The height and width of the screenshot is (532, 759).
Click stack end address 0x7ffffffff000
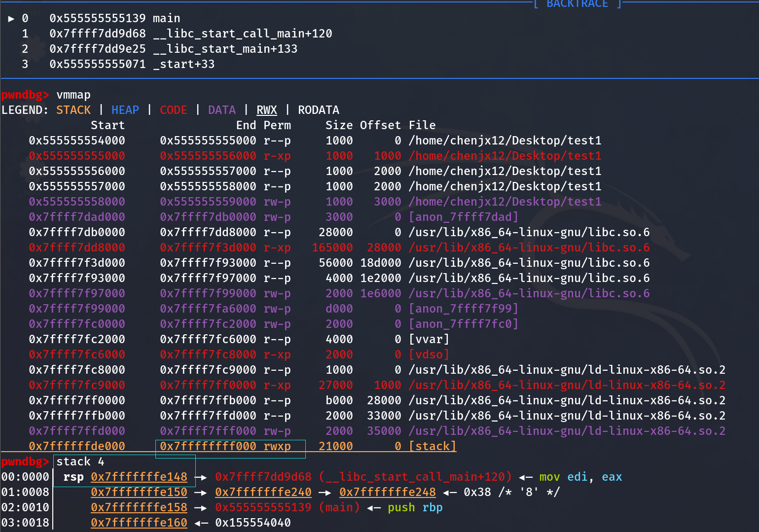point(208,446)
